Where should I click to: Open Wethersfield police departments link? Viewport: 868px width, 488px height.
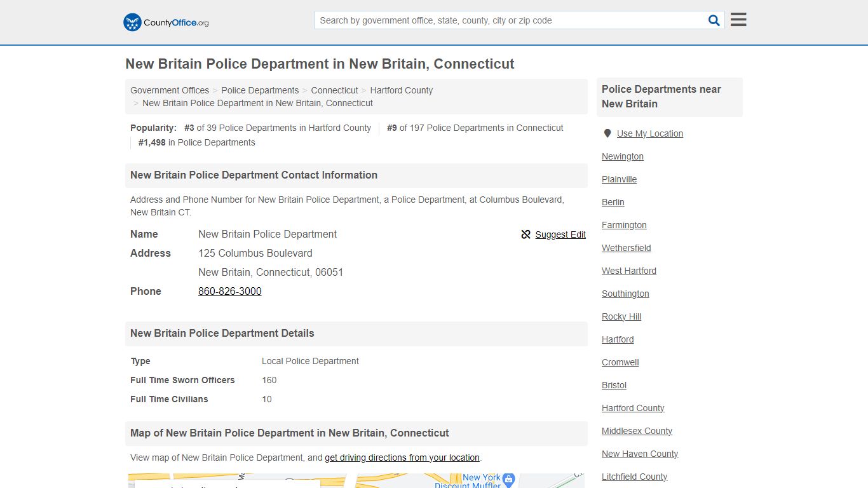(x=627, y=248)
